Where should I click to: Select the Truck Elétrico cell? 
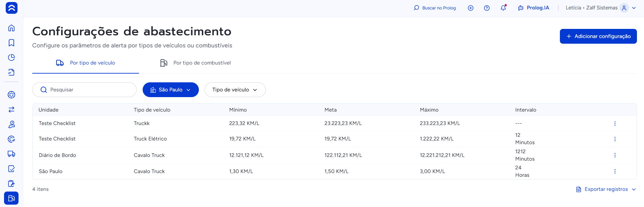point(150,139)
